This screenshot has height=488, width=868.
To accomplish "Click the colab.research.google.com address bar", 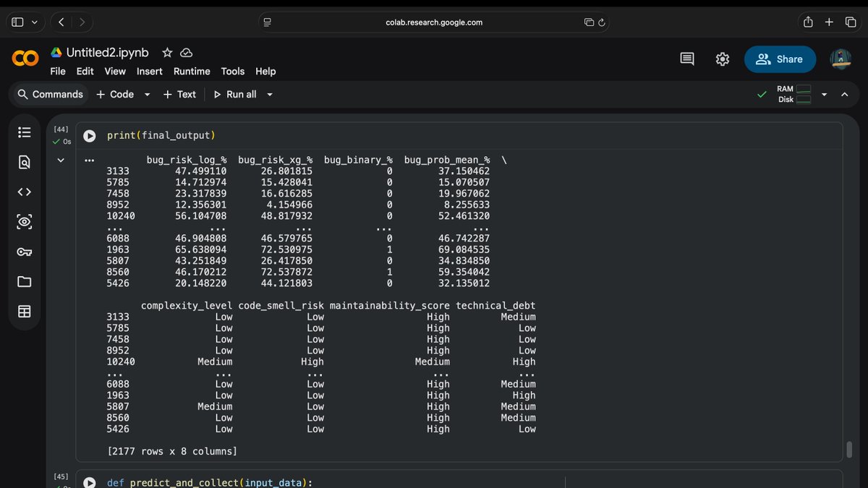I will pyautogui.click(x=434, y=22).
